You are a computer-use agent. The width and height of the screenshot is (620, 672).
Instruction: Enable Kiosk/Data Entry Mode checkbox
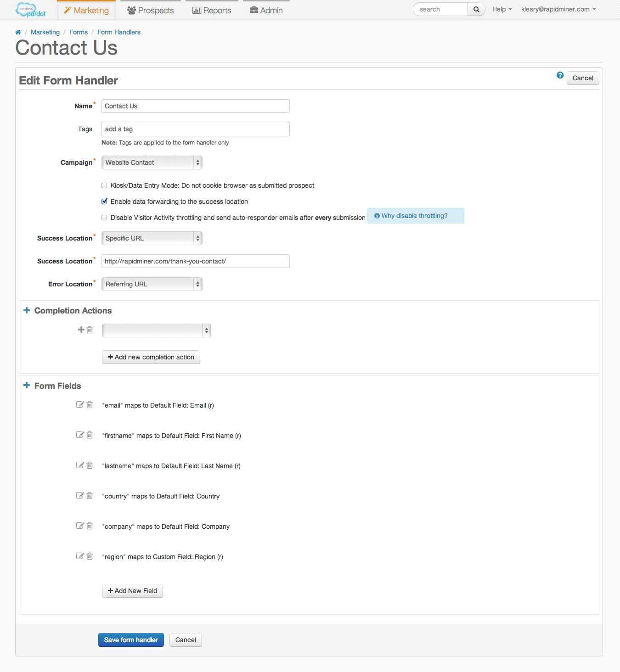pyautogui.click(x=104, y=185)
